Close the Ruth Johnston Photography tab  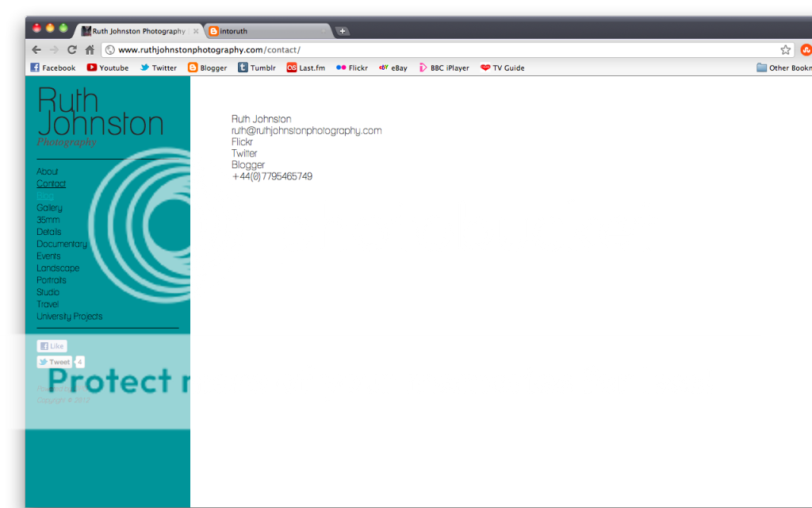[196, 31]
